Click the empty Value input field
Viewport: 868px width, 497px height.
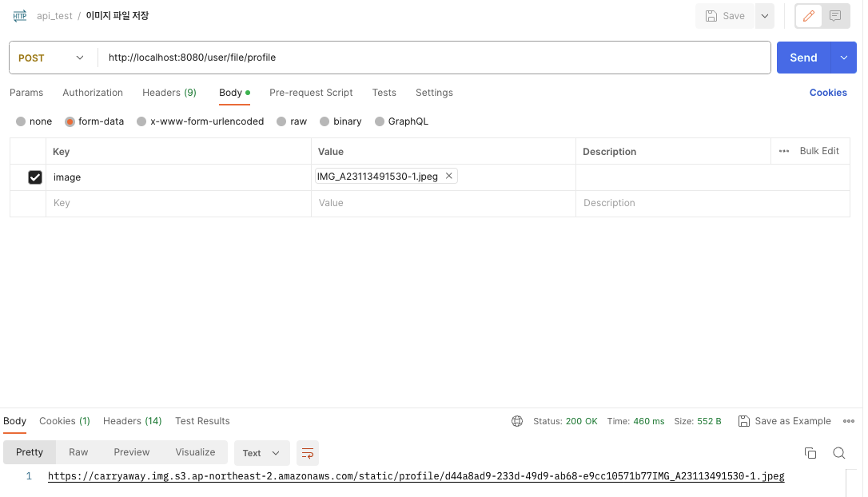tap(443, 203)
